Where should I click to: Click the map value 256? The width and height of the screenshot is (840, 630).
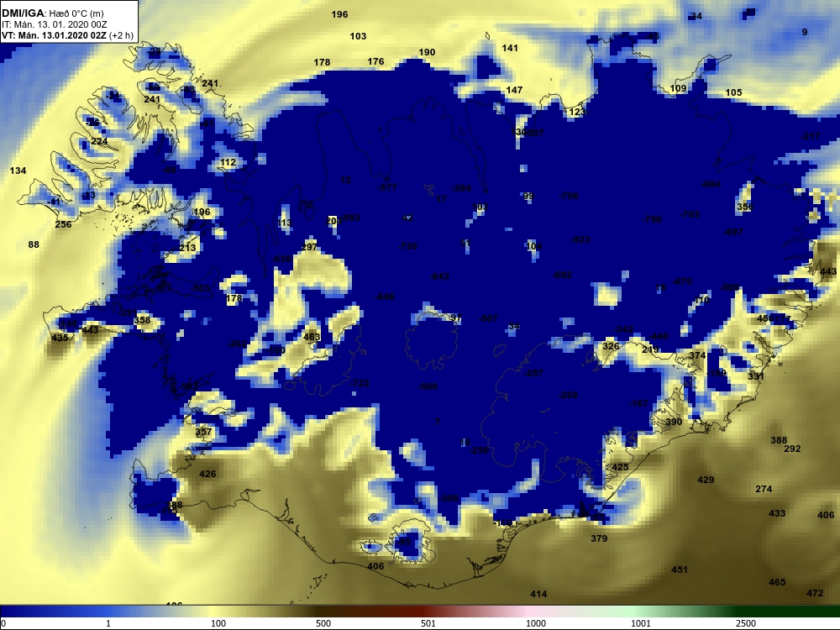coord(63,224)
